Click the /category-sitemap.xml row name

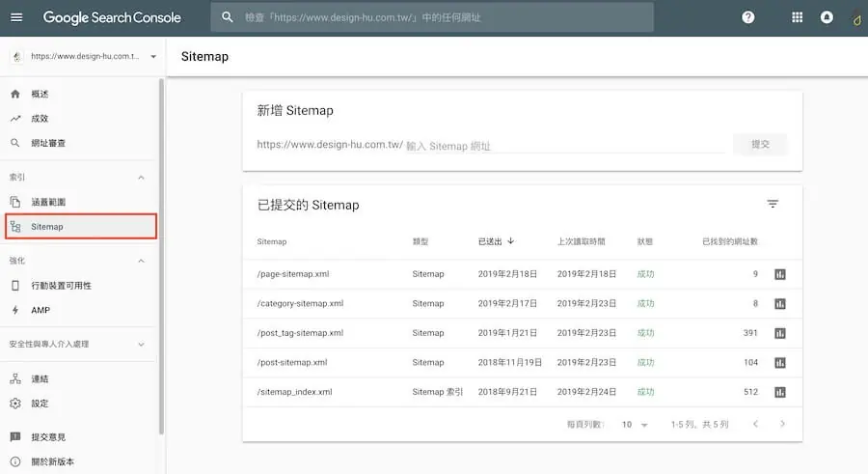pyautogui.click(x=300, y=303)
